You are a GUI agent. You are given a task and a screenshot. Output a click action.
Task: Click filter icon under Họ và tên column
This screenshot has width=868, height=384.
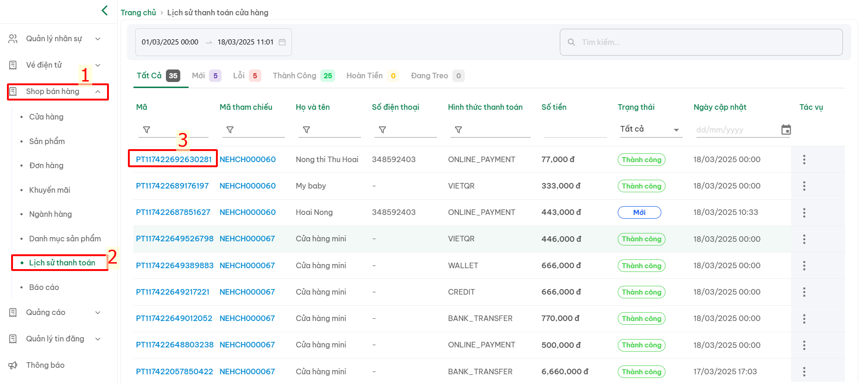(x=306, y=130)
